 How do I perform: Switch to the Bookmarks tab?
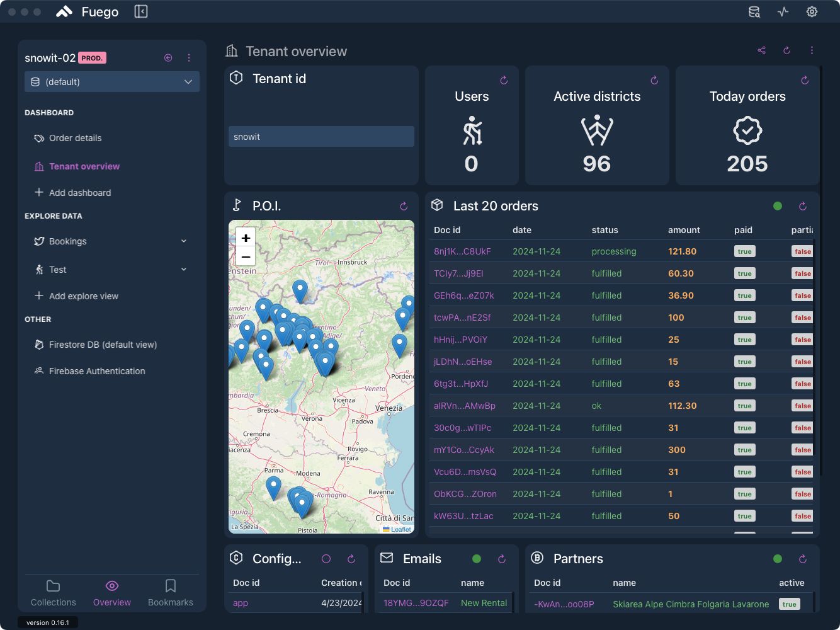click(x=170, y=592)
